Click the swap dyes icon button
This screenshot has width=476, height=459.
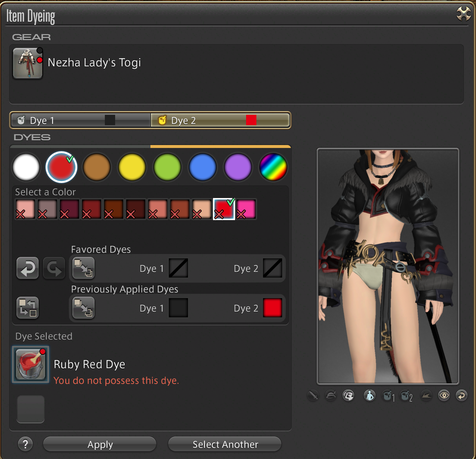(28, 308)
